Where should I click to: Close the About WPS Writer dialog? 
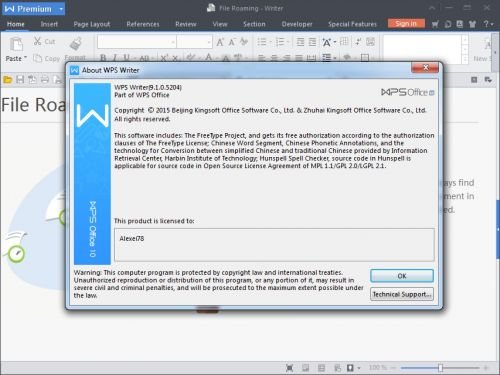425,67
